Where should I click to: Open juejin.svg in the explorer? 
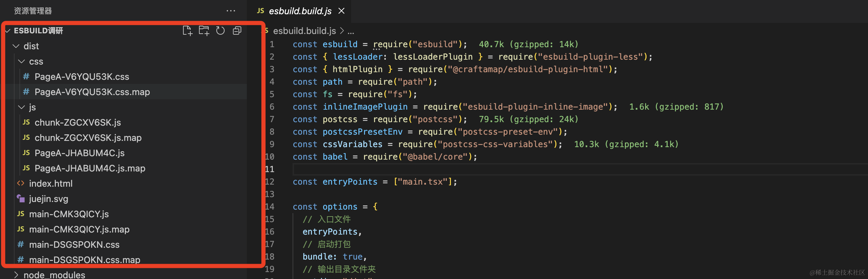pyautogui.click(x=49, y=199)
